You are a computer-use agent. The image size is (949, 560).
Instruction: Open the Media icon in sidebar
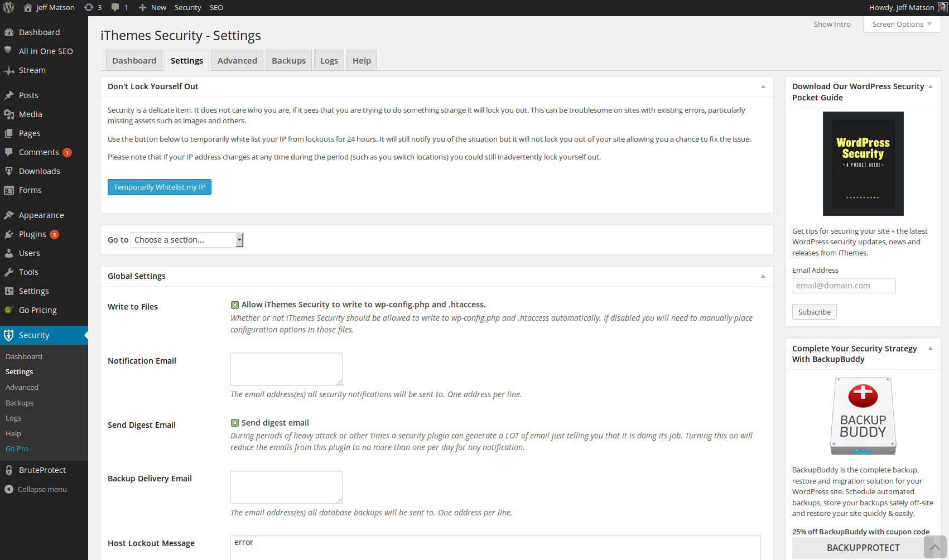(x=9, y=114)
